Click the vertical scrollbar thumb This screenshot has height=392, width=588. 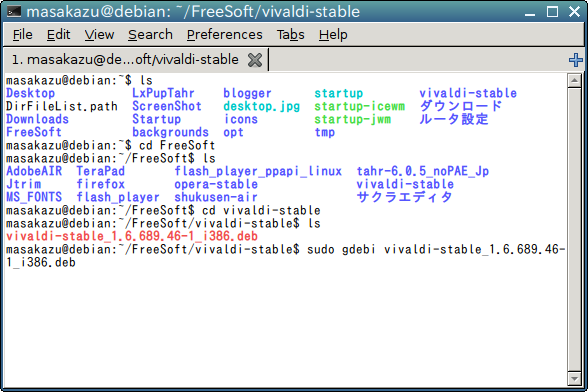[574, 230]
